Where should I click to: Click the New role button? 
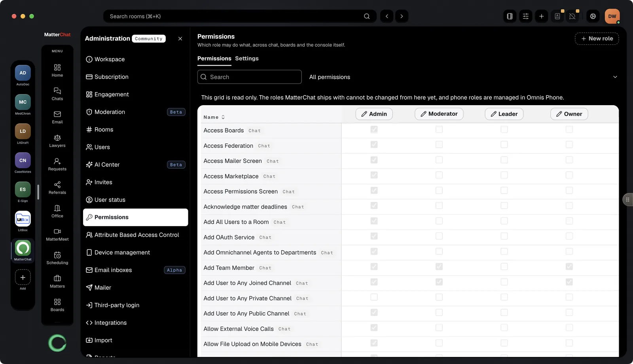pyautogui.click(x=597, y=38)
